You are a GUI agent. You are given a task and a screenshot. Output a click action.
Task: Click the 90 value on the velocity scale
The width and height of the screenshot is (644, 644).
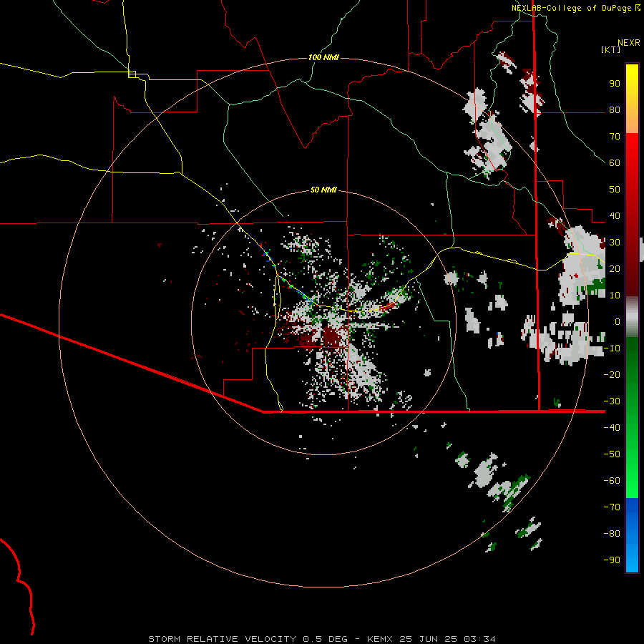point(615,84)
